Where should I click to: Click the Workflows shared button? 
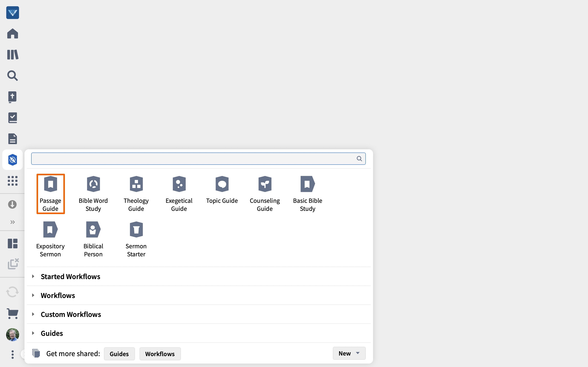(x=160, y=354)
